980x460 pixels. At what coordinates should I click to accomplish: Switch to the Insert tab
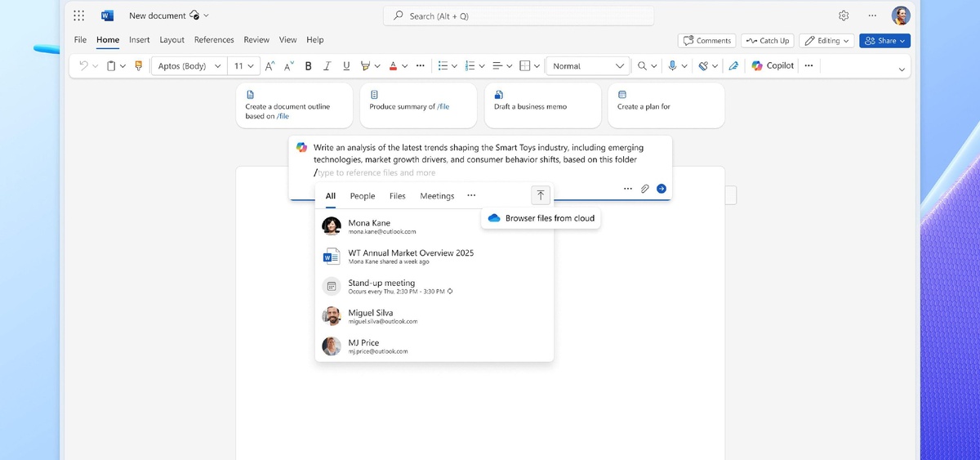139,39
